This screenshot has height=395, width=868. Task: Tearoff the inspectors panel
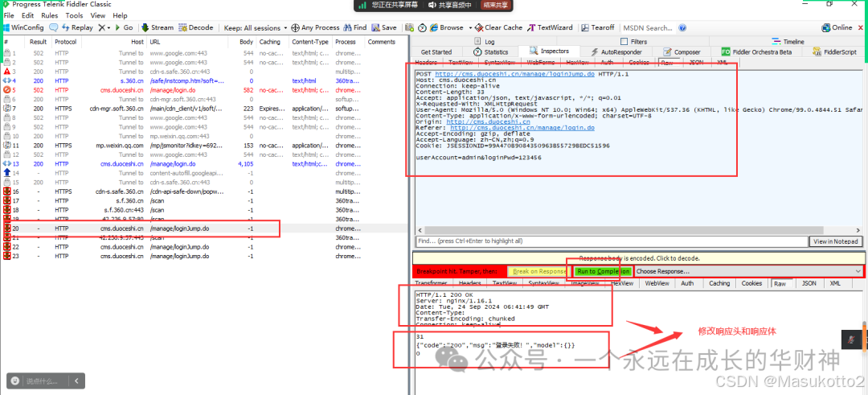(x=598, y=27)
